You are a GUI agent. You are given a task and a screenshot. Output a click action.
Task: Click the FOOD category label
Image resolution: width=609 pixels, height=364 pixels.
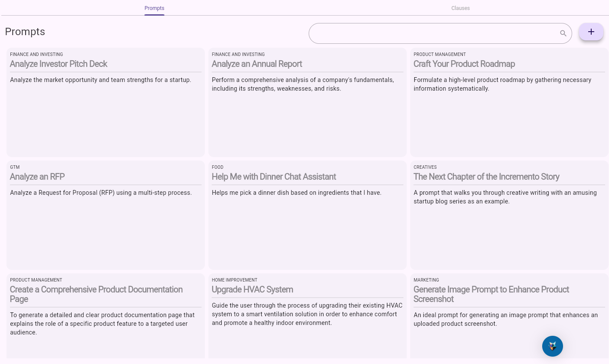click(218, 167)
